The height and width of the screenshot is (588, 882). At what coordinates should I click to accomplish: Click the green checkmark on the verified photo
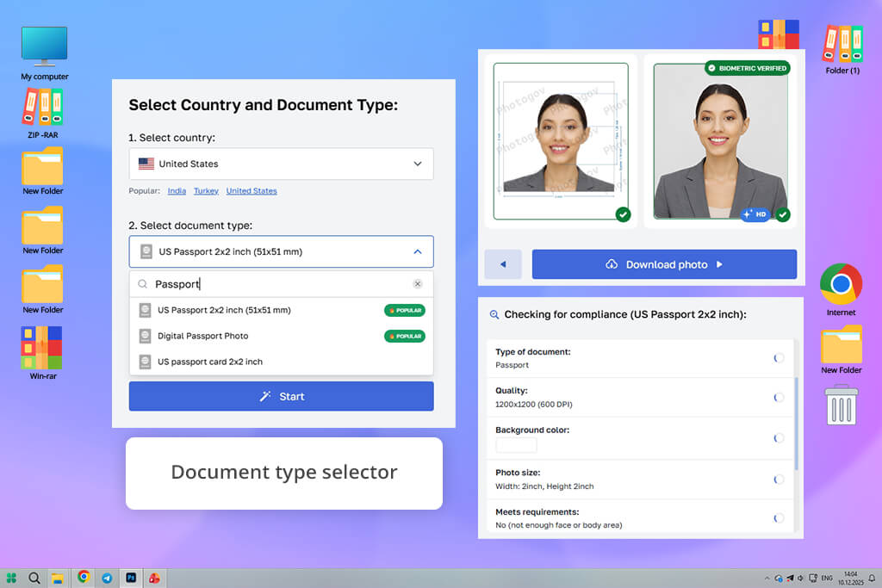click(782, 214)
